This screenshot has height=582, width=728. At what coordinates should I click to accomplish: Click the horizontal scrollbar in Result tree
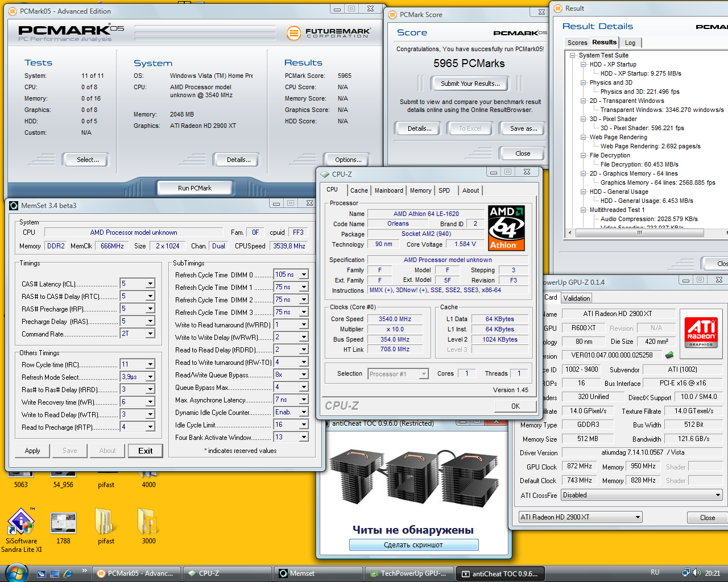640,232
